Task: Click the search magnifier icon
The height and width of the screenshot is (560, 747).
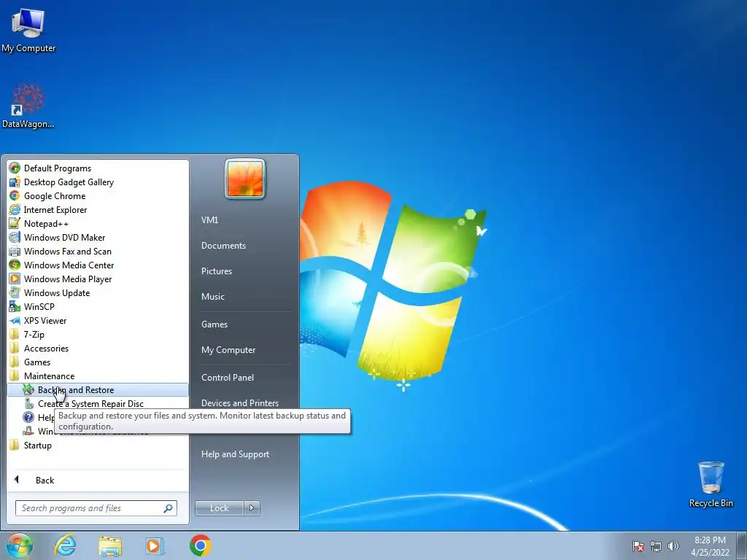Action: [x=169, y=508]
